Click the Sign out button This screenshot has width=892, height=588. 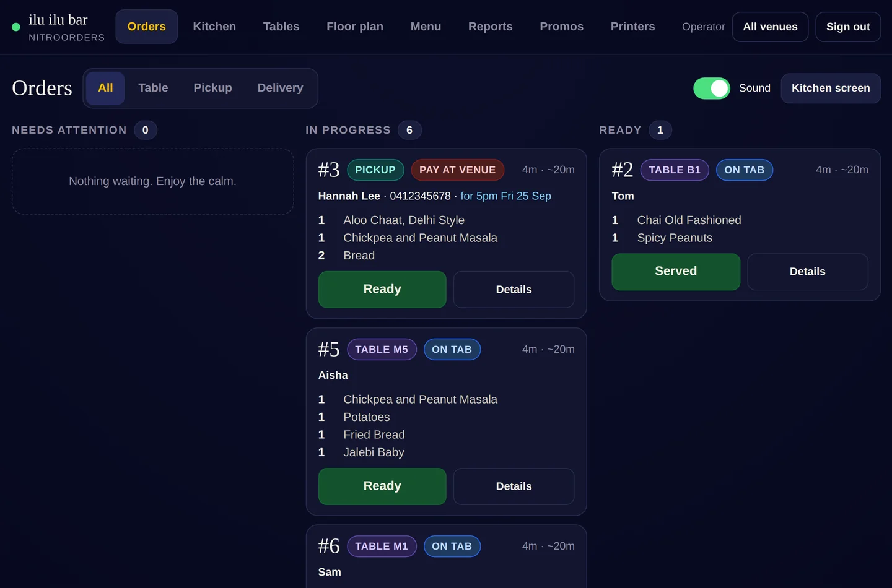[848, 27]
